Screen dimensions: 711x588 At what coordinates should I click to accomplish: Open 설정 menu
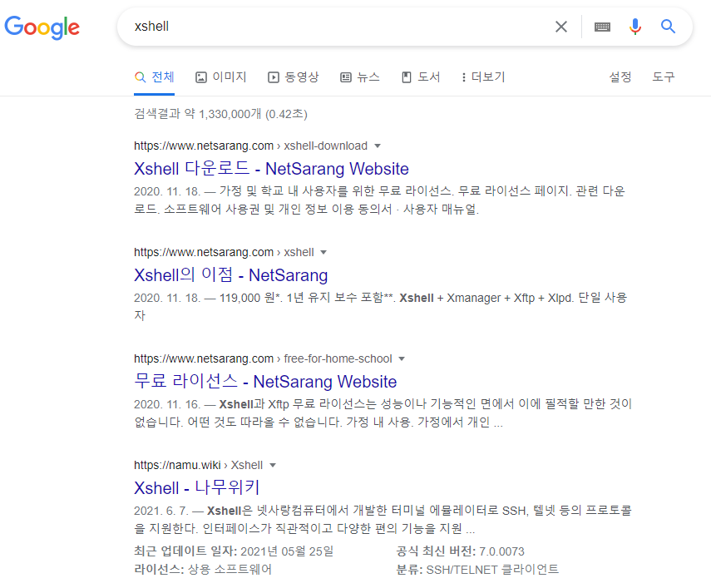click(x=620, y=77)
